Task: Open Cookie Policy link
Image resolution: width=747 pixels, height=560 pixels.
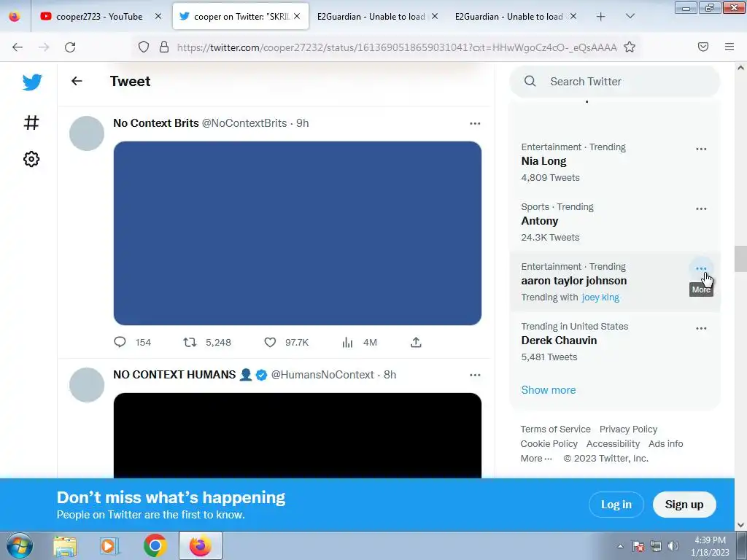Action: [x=549, y=444]
